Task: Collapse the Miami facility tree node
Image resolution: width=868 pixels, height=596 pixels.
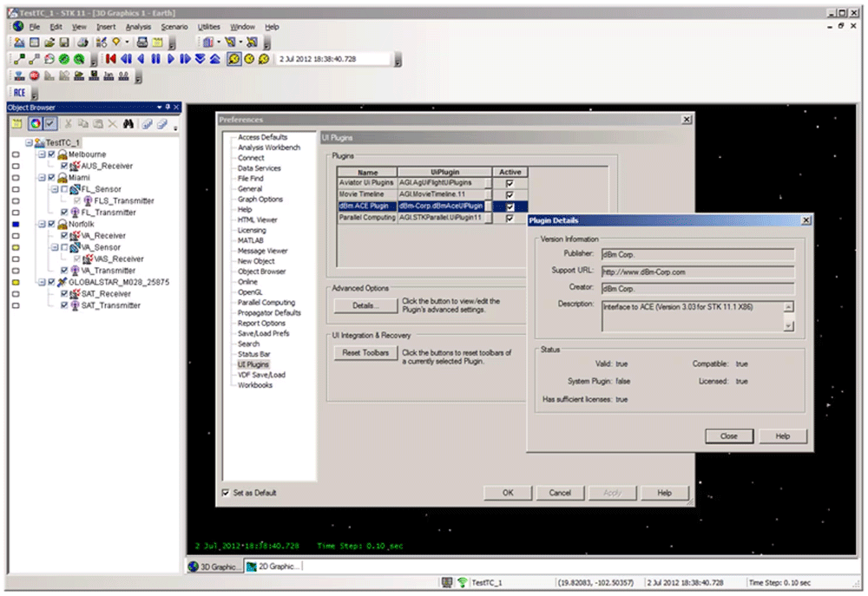Action: 41,177
